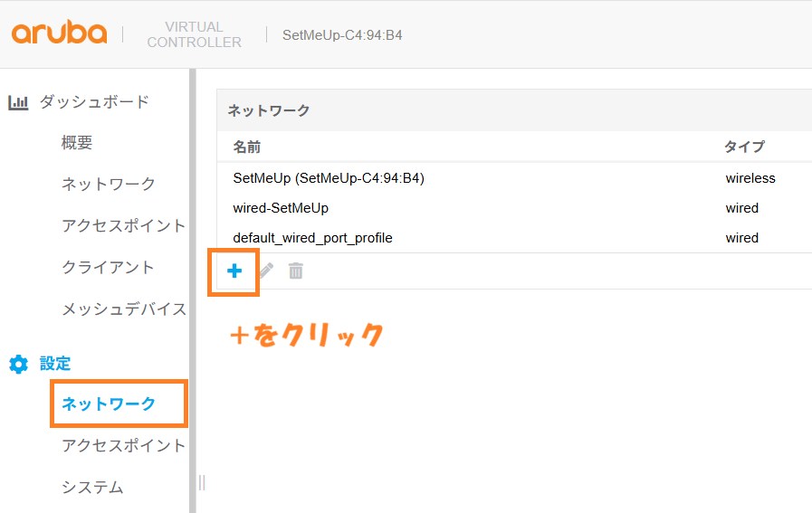Click the dashboard bar chart icon
This screenshot has height=513, width=812.
[18, 102]
